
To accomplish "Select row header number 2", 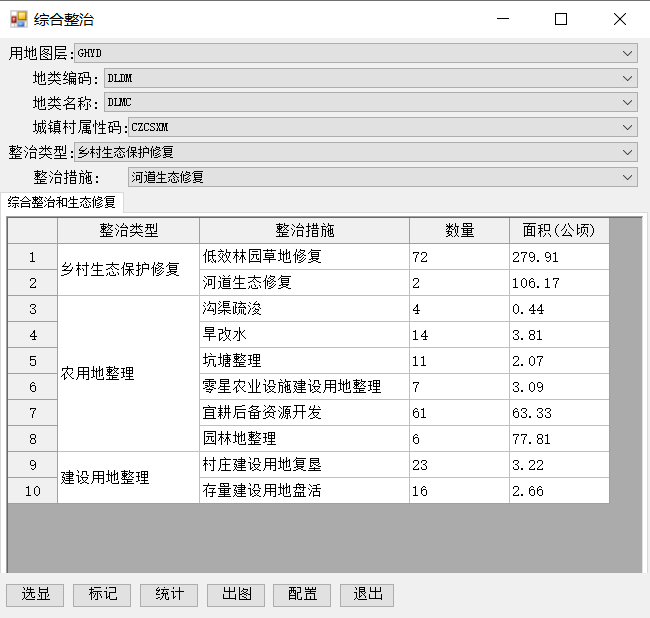I will pos(32,283).
